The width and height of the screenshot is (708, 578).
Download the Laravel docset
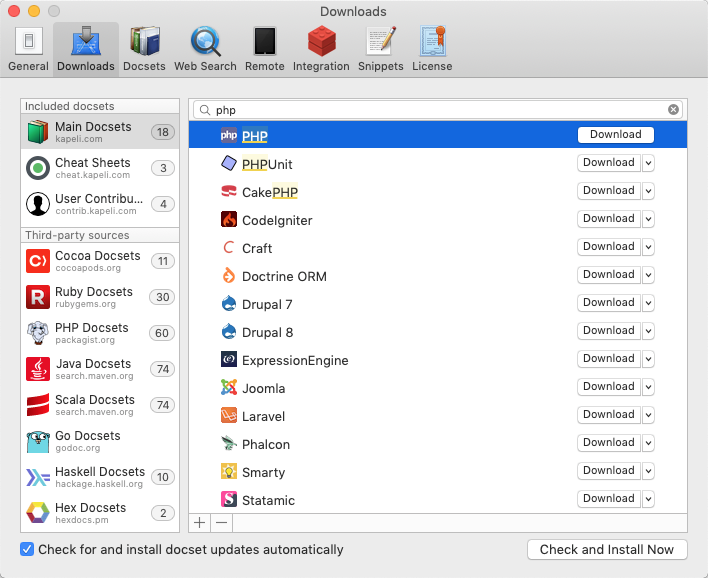609,415
